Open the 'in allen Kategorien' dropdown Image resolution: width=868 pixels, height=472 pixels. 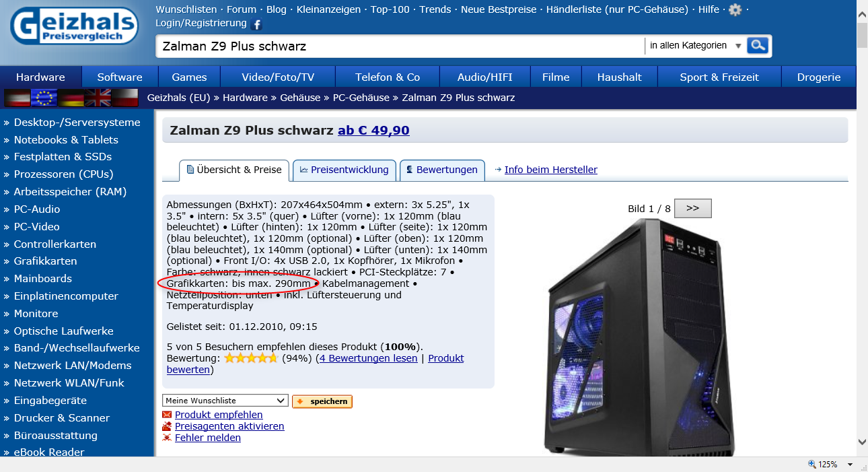pos(695,46)
